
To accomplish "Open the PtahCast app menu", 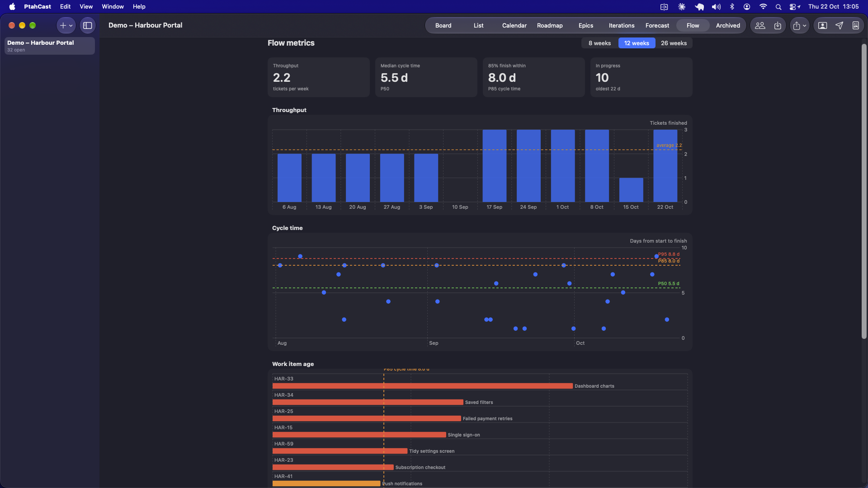I will click(38, 7).
